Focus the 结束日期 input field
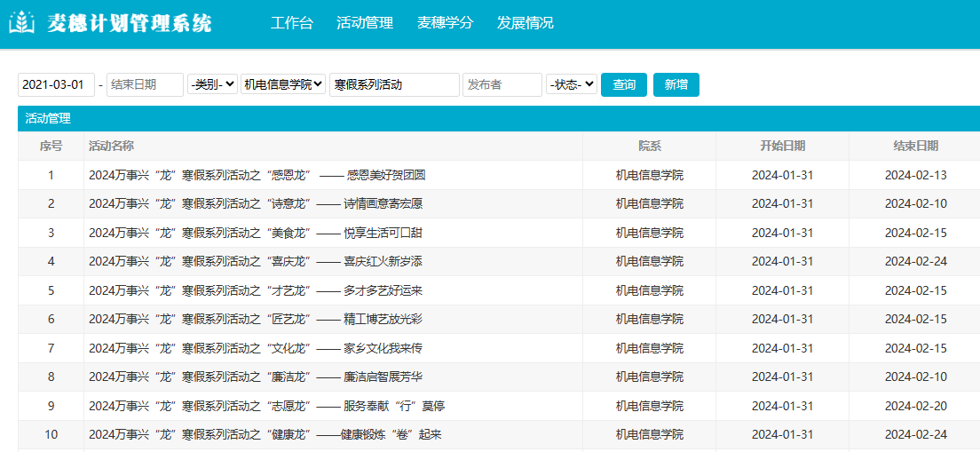Image resolution: width=980 pixels, height=452 pixels. coord(145,84)
